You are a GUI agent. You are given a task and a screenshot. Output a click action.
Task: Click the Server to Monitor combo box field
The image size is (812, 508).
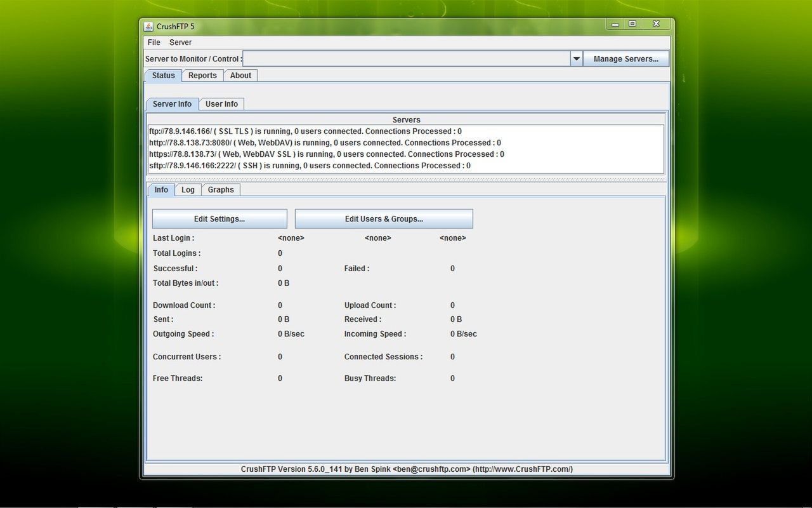(x=407, y=59)
